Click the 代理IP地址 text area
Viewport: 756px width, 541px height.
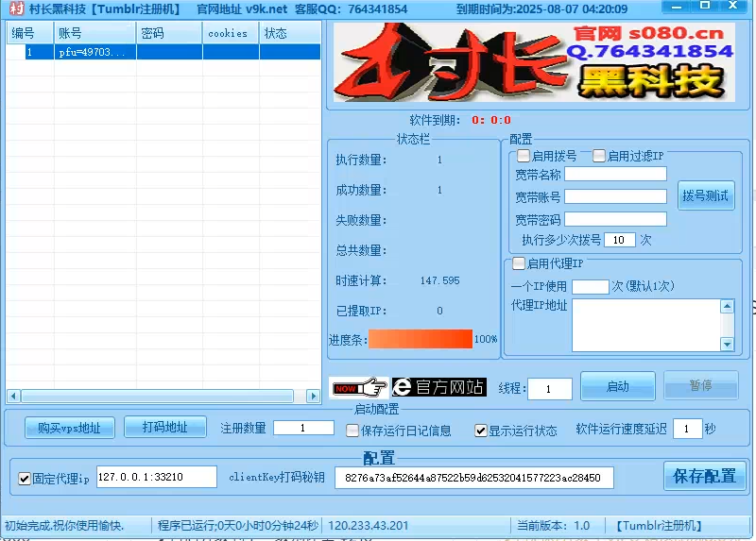click(646, 325)
